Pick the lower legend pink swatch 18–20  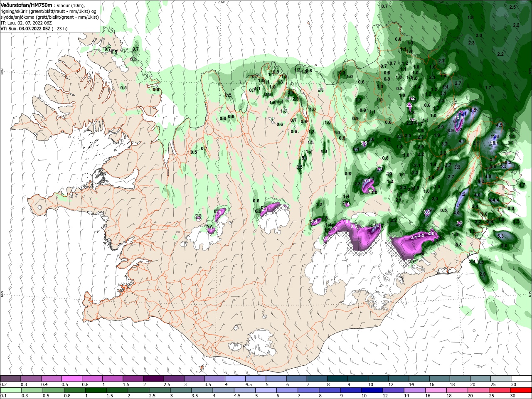(x=457, y=390)
